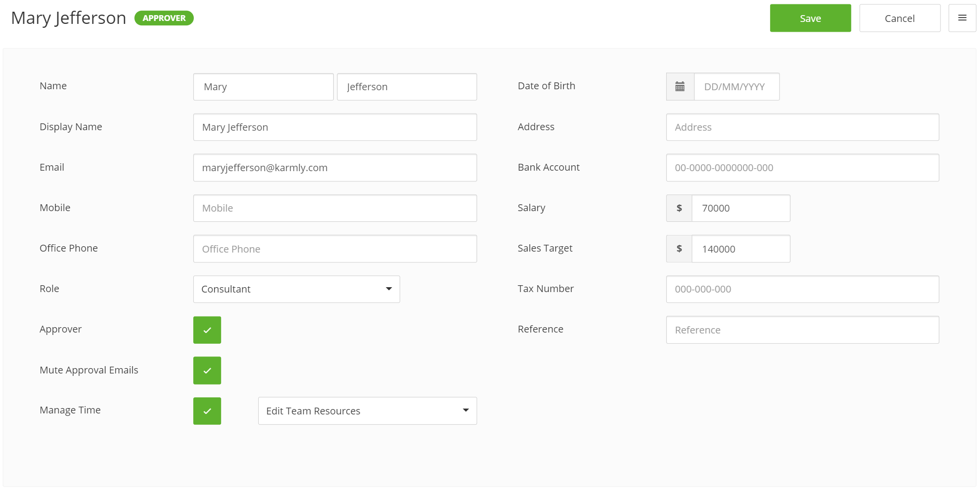Click the Address input field
The height and width of the screenshot is (490, 980).
click(802, 127)
